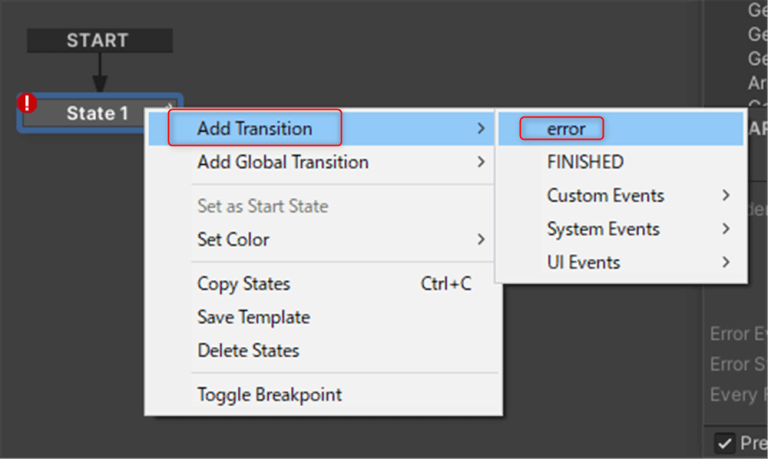Choose Add Transition from the context menu
The image size is (768, 459).
click(x=255, y=128)
